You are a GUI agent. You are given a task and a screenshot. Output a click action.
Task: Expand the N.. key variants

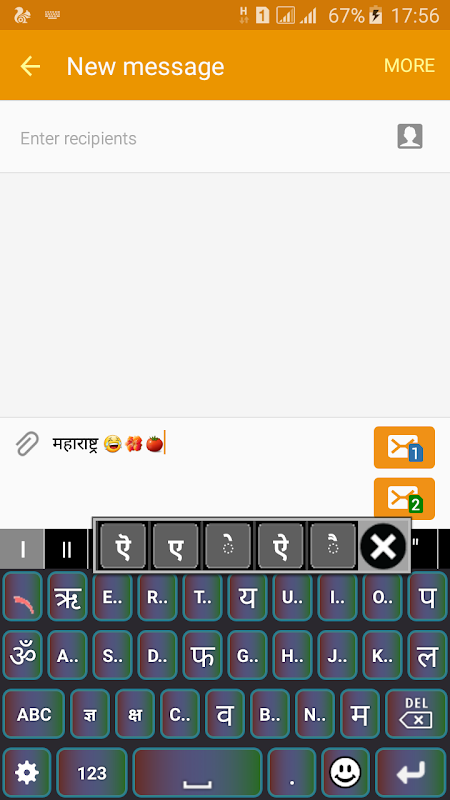[x=315, y=714]
